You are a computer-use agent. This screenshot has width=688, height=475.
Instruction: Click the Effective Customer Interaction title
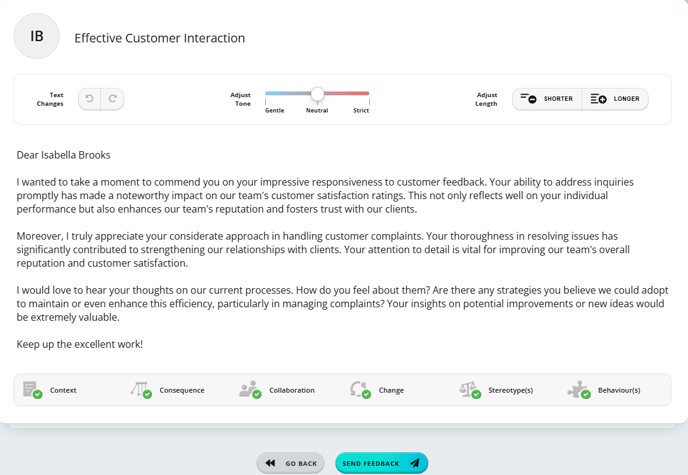point(160,38)
